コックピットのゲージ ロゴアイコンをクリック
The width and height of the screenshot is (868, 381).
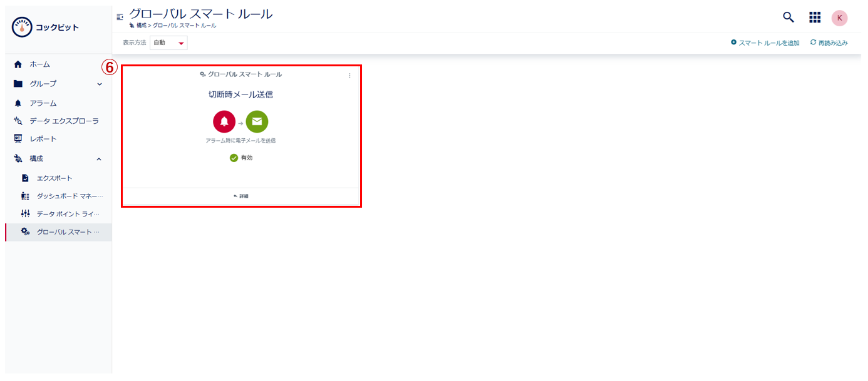[21, 26]
